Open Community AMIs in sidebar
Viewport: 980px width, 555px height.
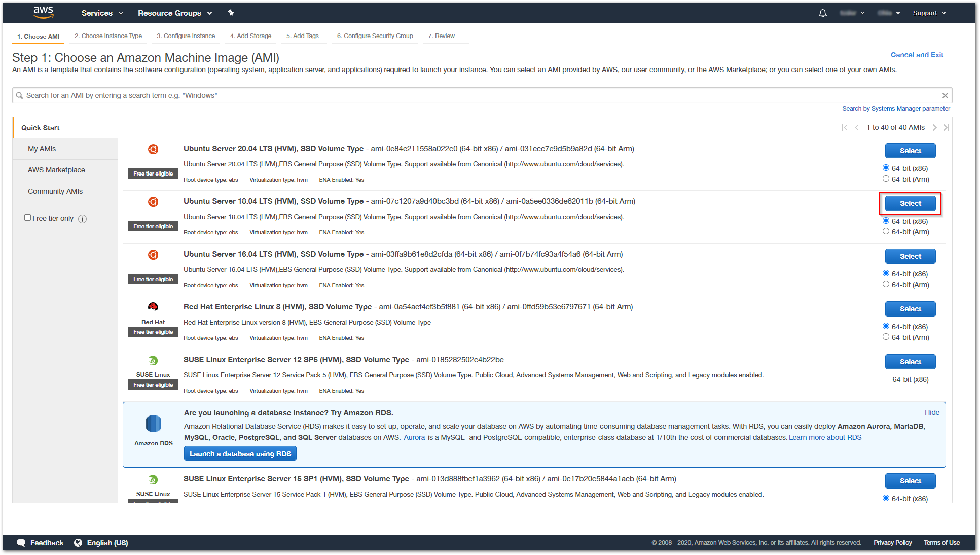pyautogui.click(x=65, y=191)
